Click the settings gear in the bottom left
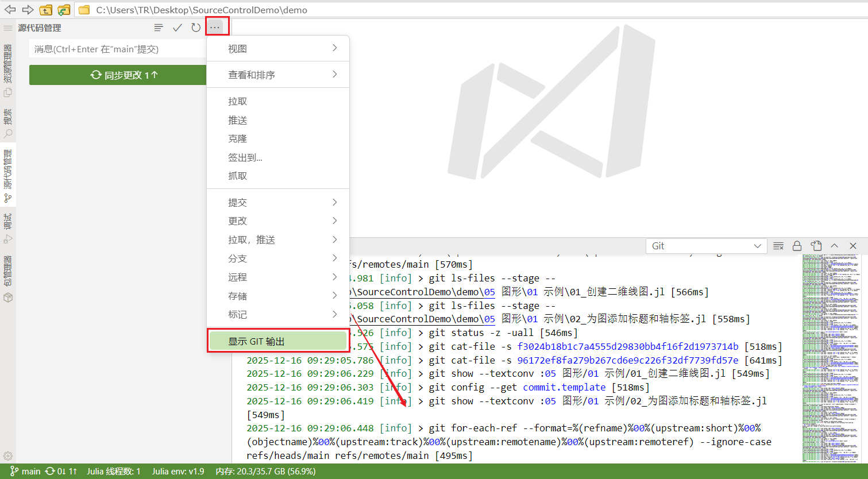 click(x=8, y=456)
